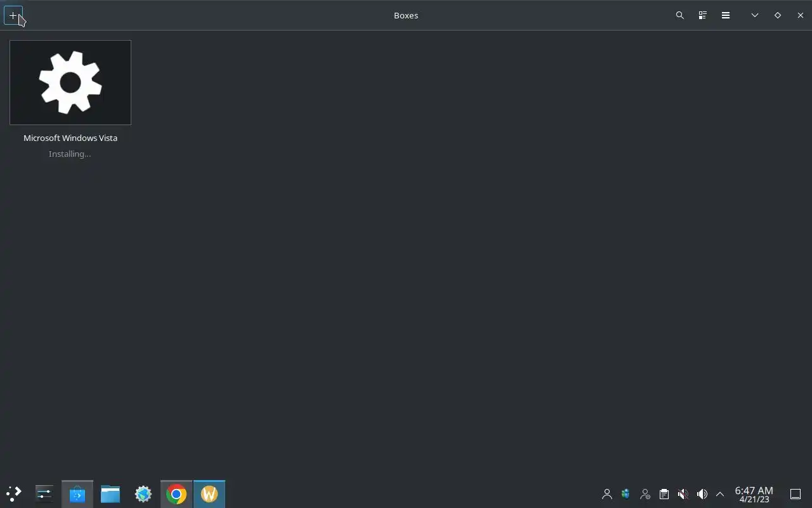Open the globe gear application in taskbar

143,494
